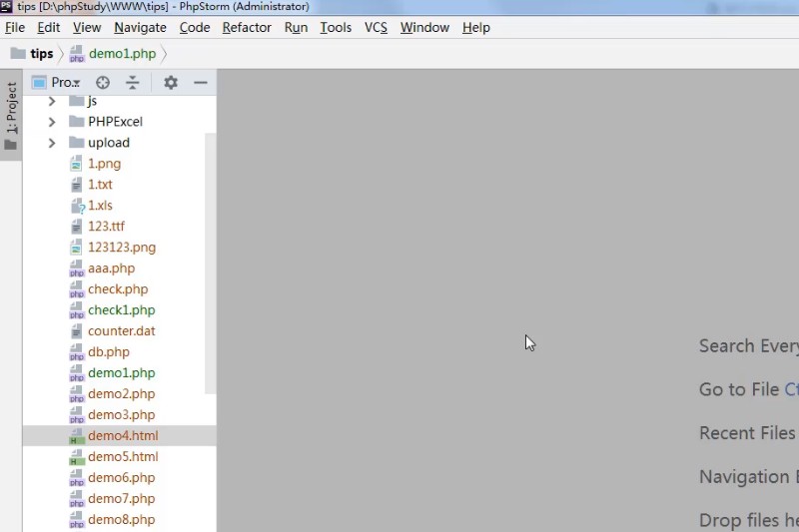Click the 1.png image file icon

76,164
